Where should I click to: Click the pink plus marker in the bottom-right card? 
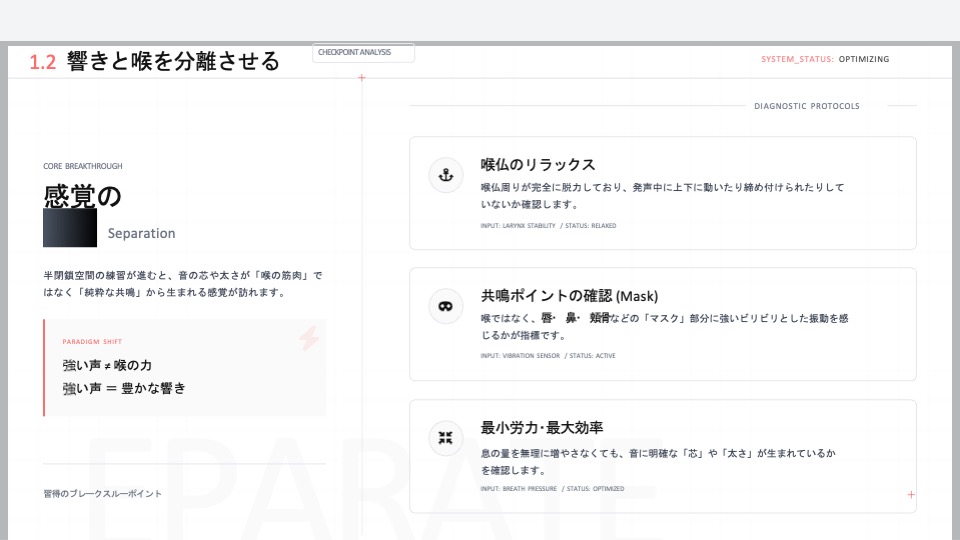click(x=910, y=494)
